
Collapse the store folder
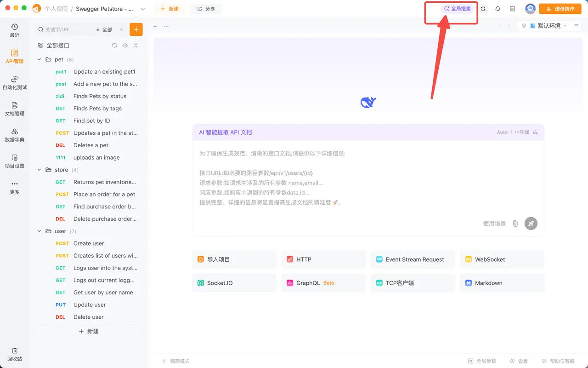pyautogui.click(x=40, y=170)
